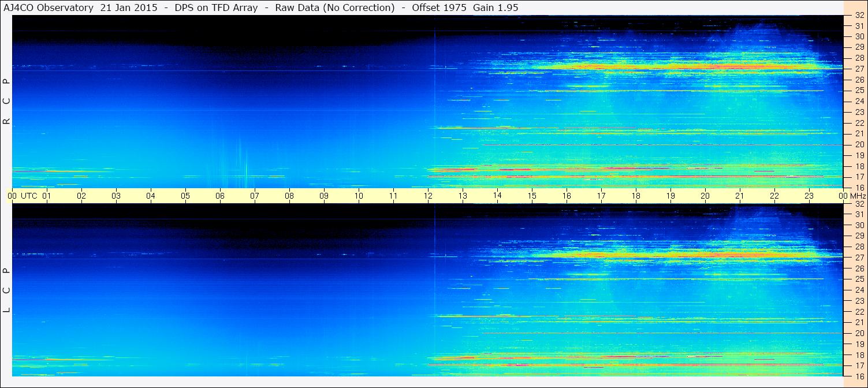Click the 17 MHz label of RCP panel
The height and width of the screenshot is (388, 868).
pyautogui.click(x=859, y=177)
